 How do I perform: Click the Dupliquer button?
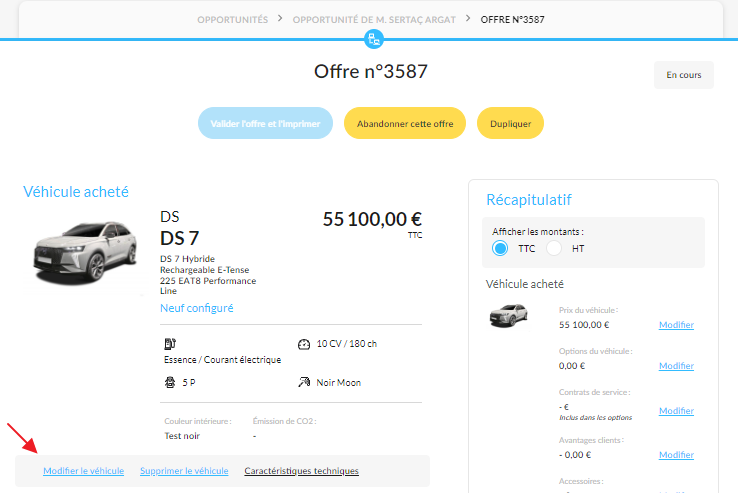(510, 123)
